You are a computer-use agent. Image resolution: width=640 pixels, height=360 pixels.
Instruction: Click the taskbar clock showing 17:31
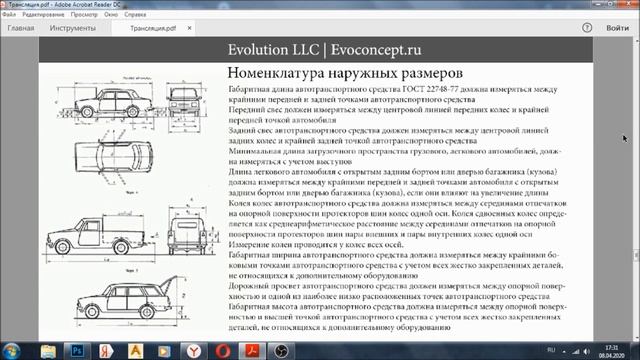pos(611,351)
